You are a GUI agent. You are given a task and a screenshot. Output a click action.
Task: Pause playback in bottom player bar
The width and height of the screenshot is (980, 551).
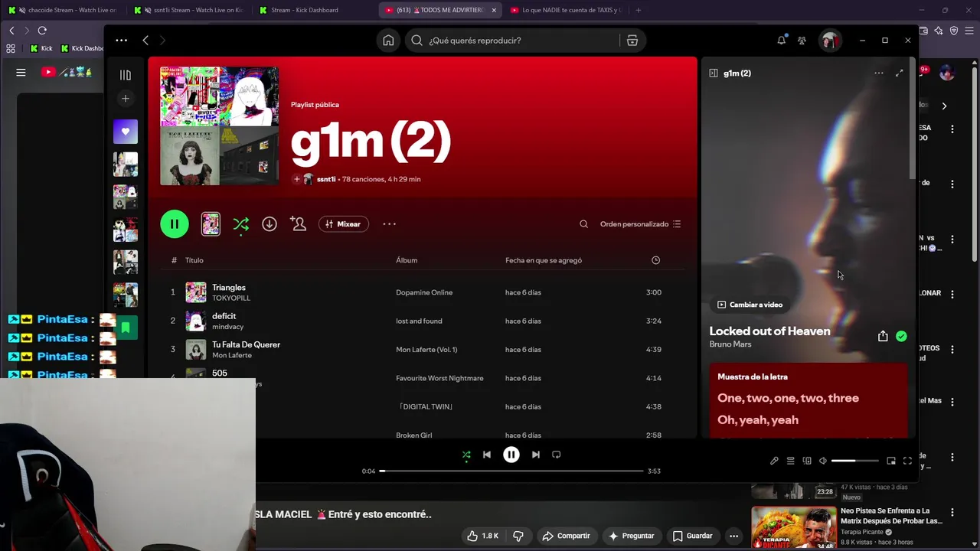coord(511,455)
